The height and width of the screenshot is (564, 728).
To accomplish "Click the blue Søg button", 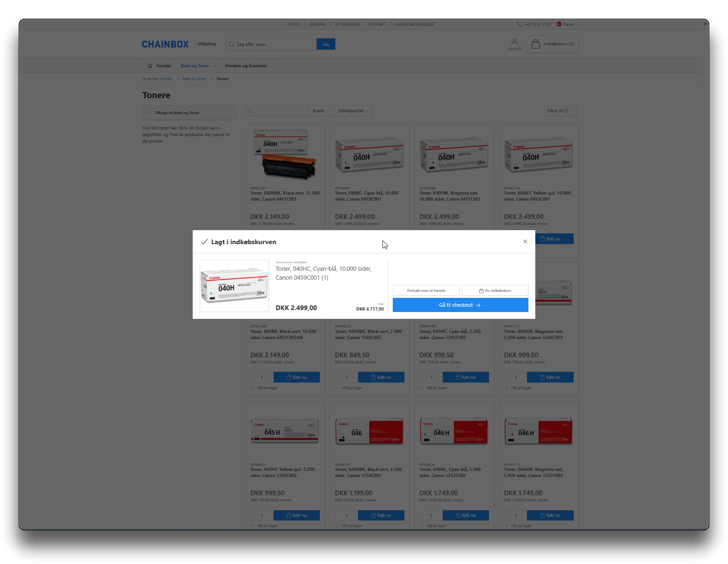I will [x=326, y=44].
